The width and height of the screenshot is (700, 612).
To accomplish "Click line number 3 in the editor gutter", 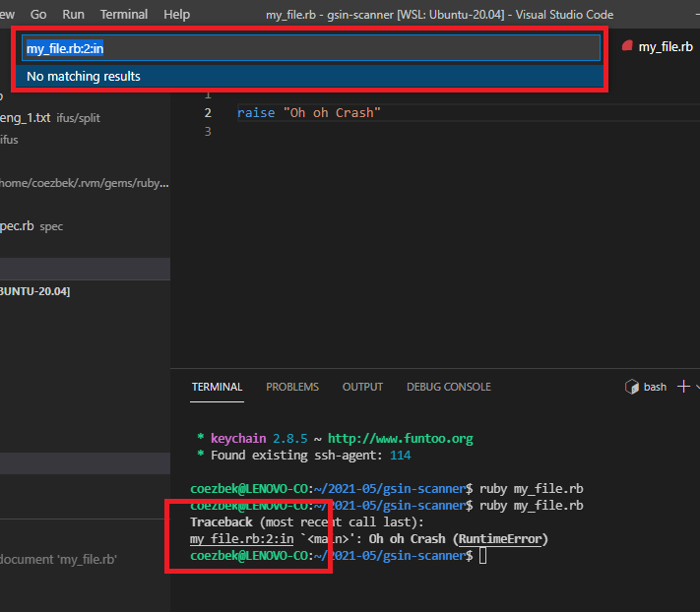I will [208, 132].
